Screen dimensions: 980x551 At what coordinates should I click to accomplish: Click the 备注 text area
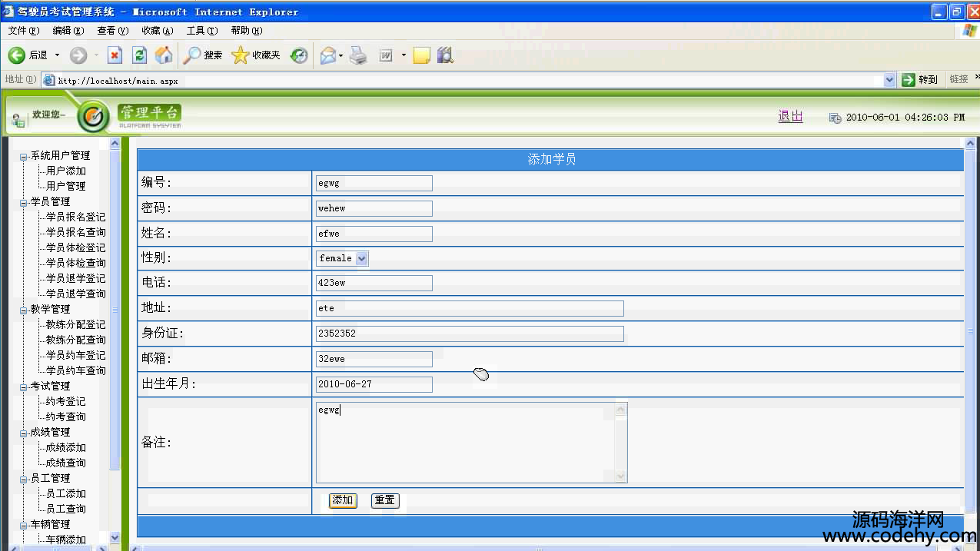471,443
